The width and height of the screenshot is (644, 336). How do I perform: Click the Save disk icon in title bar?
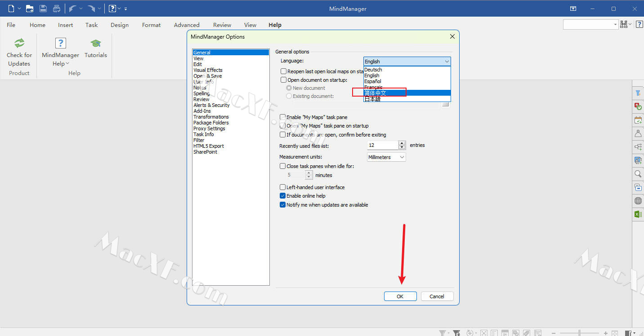click(x=43, y=8)
